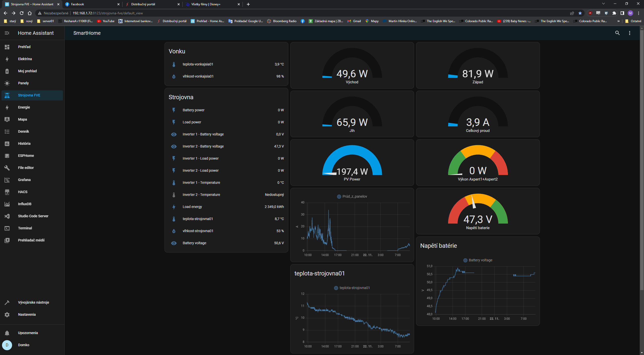Open Výkon Axpert1+Axpert2 gauge card
644x355 pixels.
478,163
